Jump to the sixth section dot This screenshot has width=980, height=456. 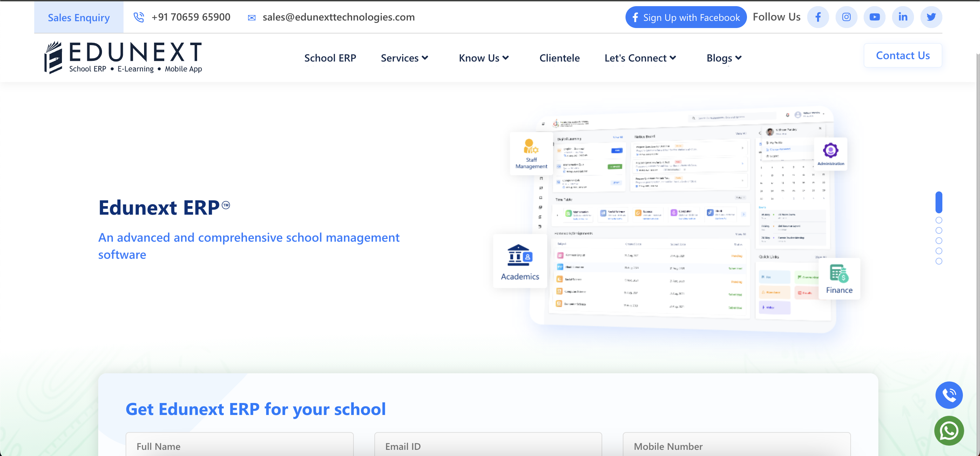tap(939, 261)
